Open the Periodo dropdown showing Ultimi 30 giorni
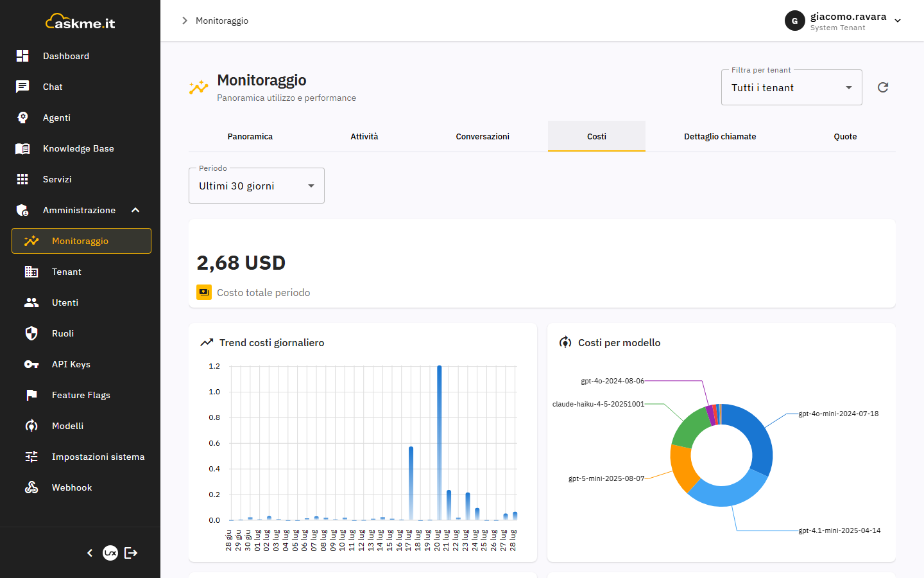Screen dimensions: 924x578 (257, 186)
